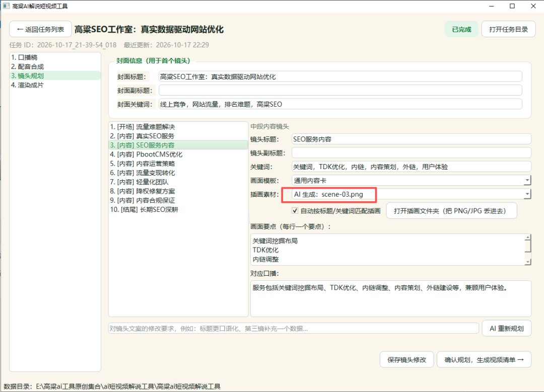Select step 2. 配音合成
This screenshot has height=392, width=544.
(55, 66)
